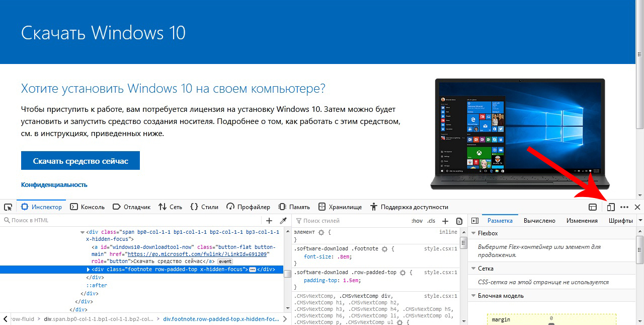Select the Шрифты sidebar tab

[x=620, y=221]
